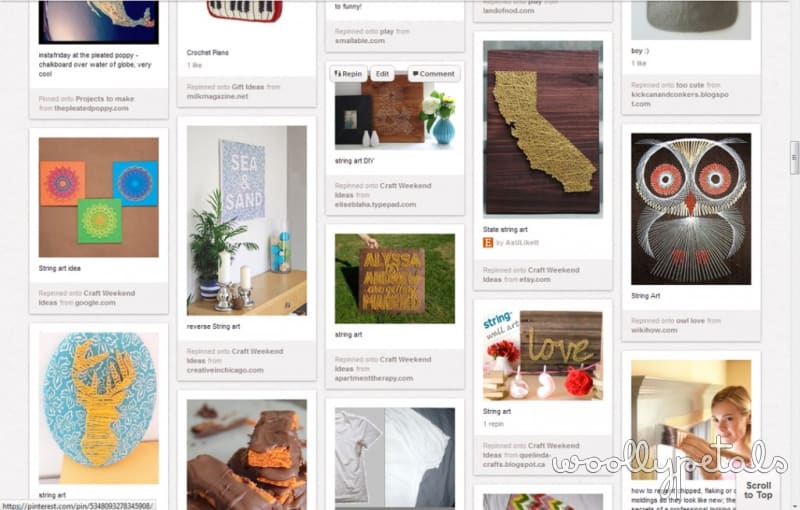
Task: Click the Etsy icon beside AshLikeIt
Action: 488,243
